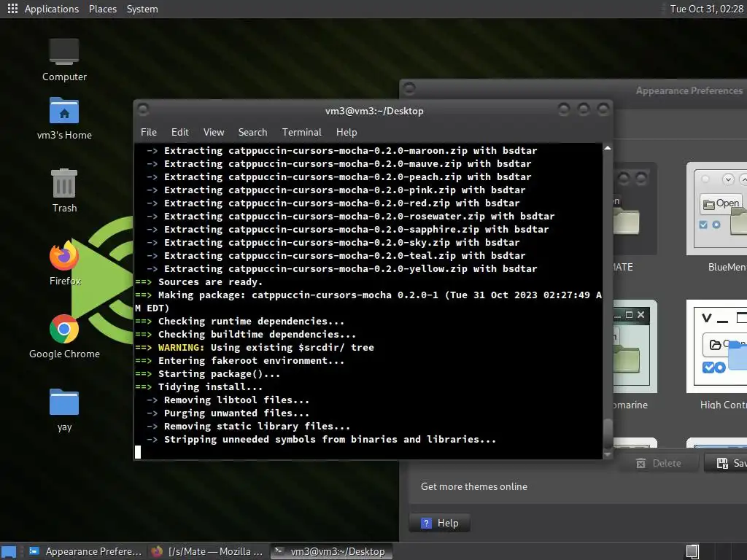Click the workspace switcher icon at bottom right
The image size is (747, 560).
click(x=692, y=551)
